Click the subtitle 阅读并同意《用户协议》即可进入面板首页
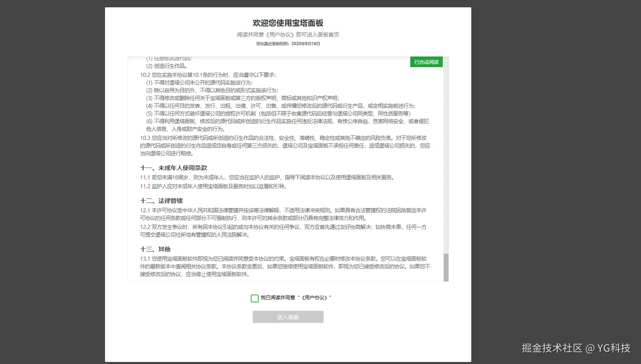 [288, 35]
